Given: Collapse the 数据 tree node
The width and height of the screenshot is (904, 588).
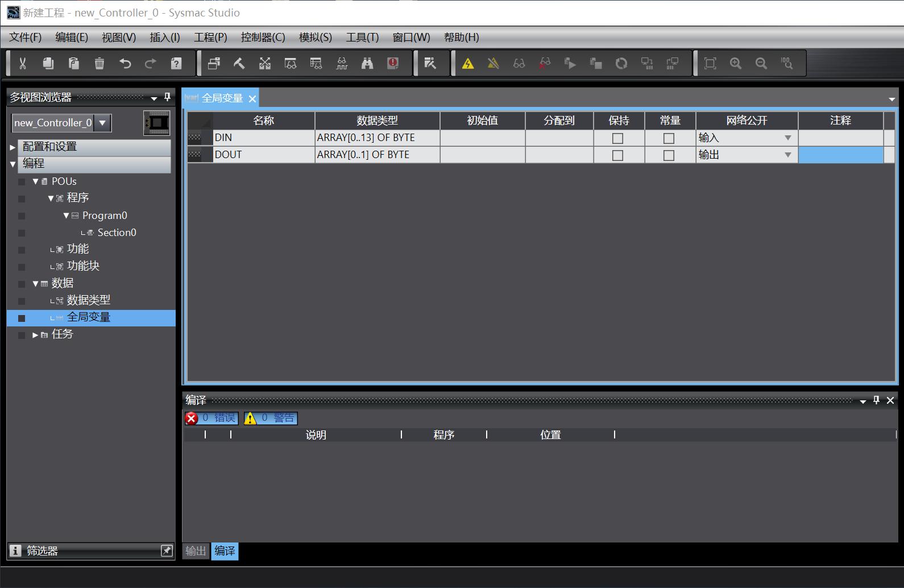Looking at the screenshot, I should tap(35, 283).
